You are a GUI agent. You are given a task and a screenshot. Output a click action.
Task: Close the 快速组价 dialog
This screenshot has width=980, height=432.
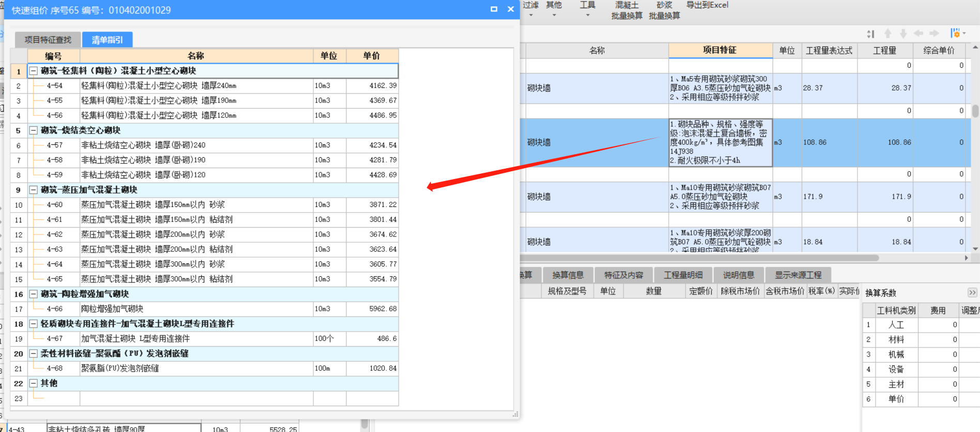[x=510, y=9]
